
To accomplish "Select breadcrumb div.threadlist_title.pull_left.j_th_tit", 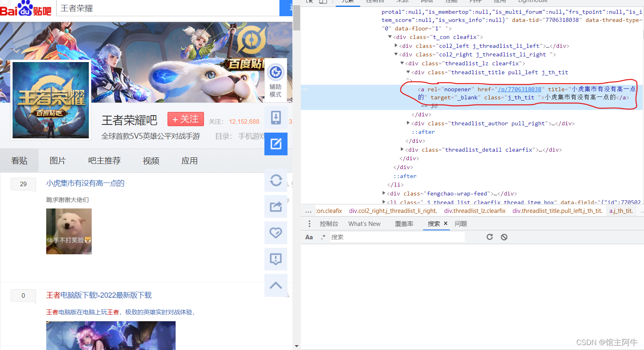I will pos(558,211).
